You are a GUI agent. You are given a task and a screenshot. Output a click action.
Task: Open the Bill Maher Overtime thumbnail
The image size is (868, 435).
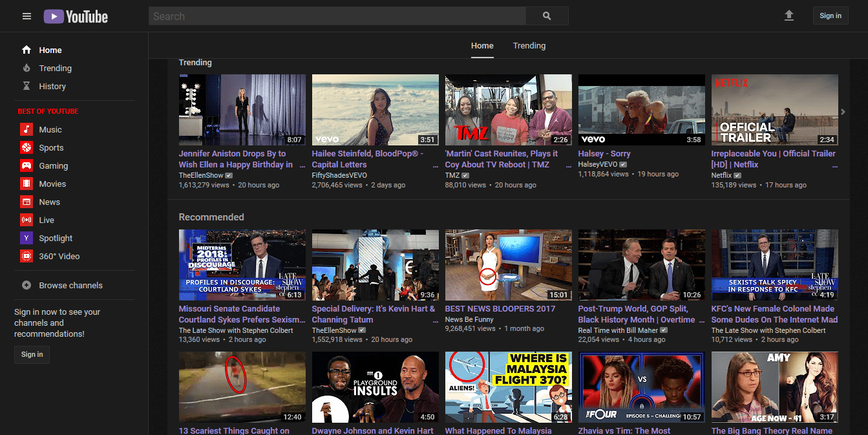(642, 265)
